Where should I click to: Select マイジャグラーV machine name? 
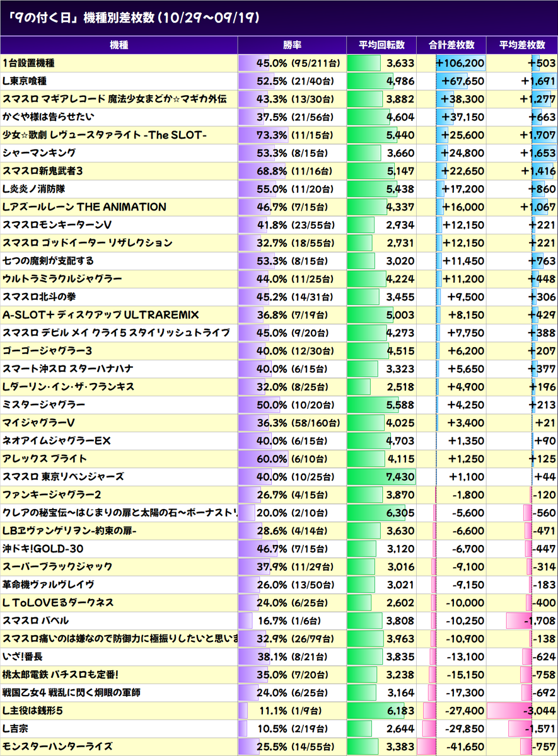39,422
